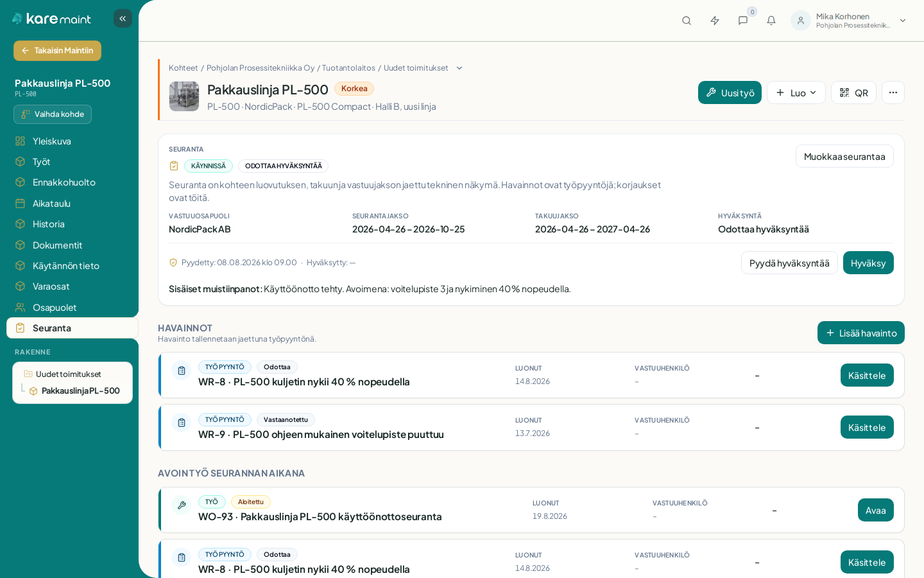Collapse the sidebar with the double-chevron button
This screenshot has height=578, width=924.
point(123,19)
